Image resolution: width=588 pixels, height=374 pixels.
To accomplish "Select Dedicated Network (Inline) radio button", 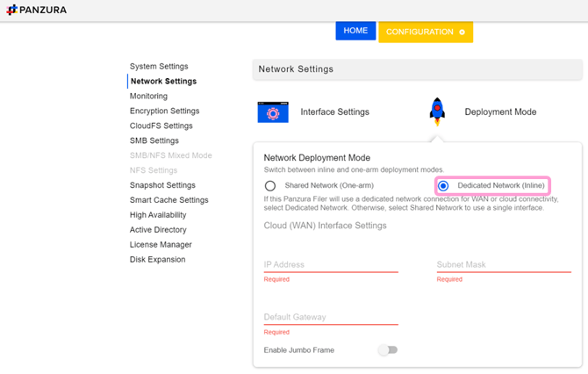I will click(443, 186).
